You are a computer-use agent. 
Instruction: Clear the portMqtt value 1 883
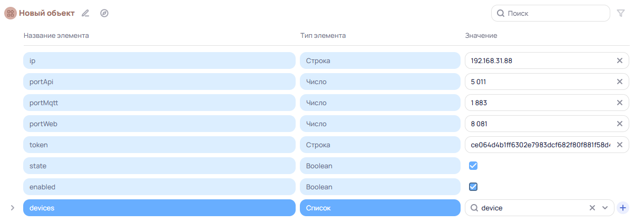pos(620,103)
